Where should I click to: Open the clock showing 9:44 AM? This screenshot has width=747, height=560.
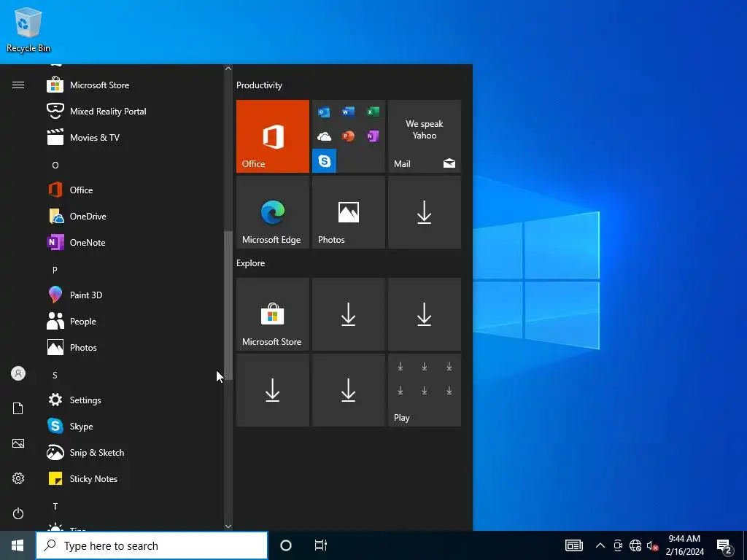click(684, 545)
